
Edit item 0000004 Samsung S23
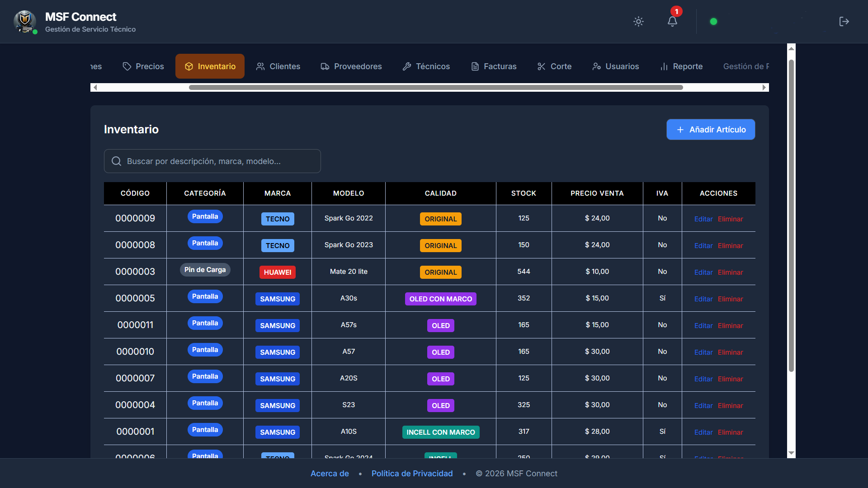703,406
